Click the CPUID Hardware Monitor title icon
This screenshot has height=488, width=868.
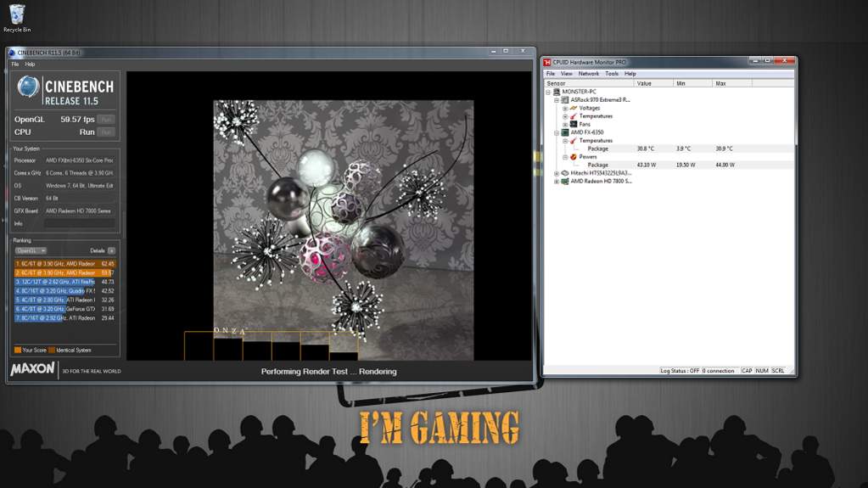point(547,63)
